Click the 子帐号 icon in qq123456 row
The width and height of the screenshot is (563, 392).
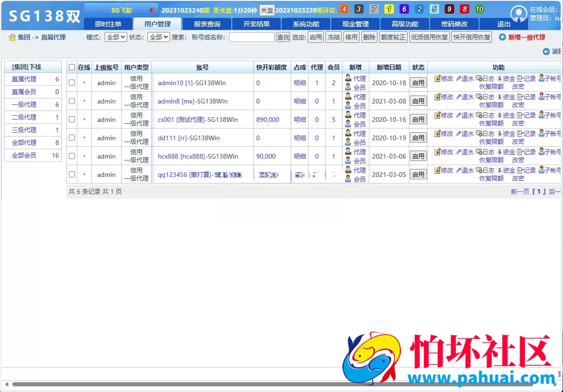[x=541, y=170]
